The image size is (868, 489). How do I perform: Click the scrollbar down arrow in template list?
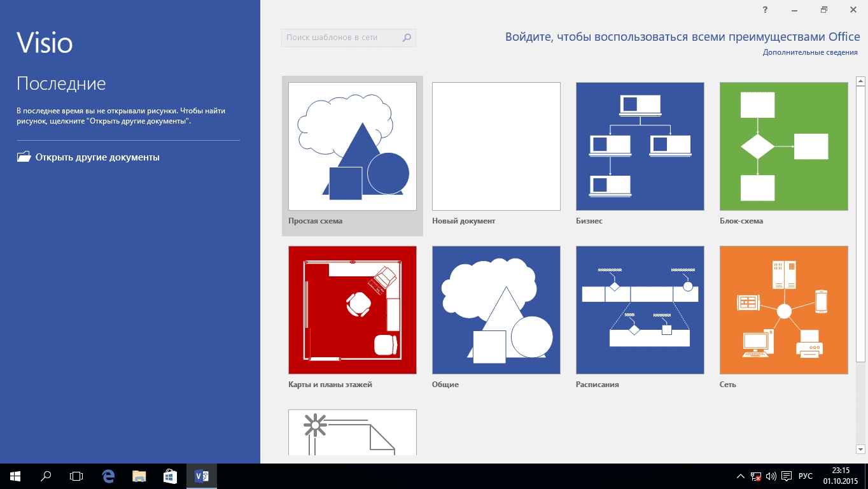860,449
